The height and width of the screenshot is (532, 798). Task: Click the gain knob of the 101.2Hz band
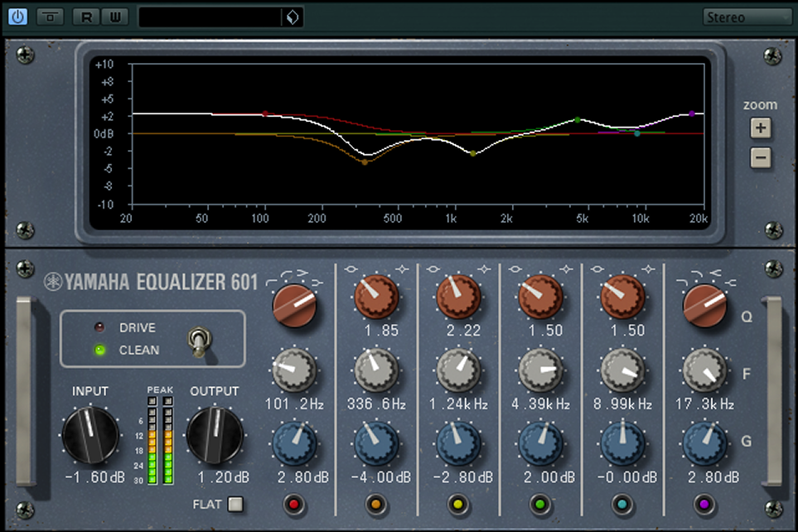[x=295, y=443]
